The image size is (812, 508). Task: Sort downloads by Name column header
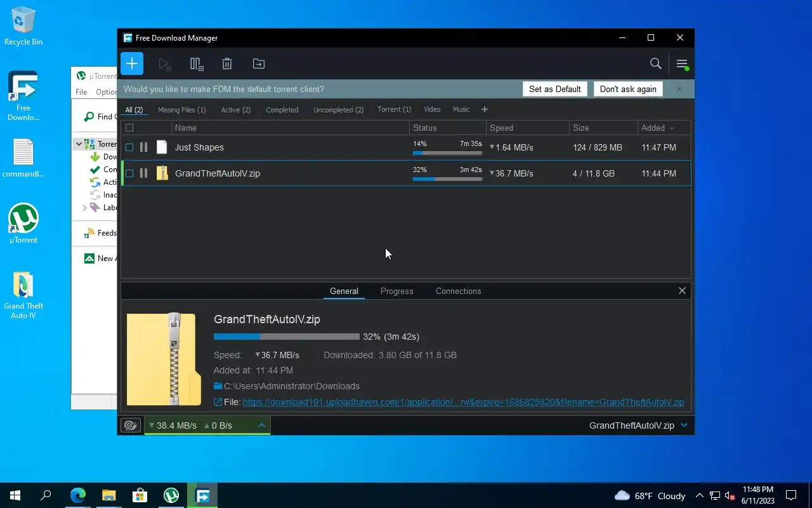(291, 128)
